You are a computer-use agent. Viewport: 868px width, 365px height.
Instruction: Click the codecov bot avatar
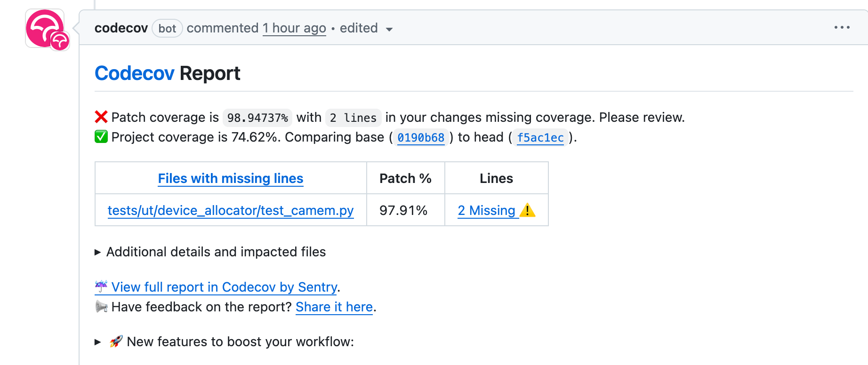[45, 29]
